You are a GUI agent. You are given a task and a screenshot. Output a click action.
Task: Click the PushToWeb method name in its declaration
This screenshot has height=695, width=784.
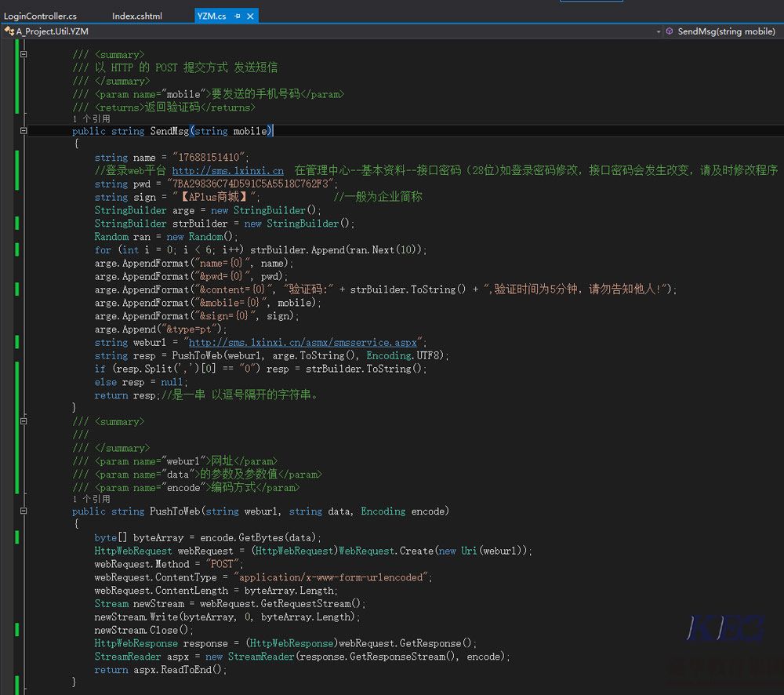coord(175,511)
